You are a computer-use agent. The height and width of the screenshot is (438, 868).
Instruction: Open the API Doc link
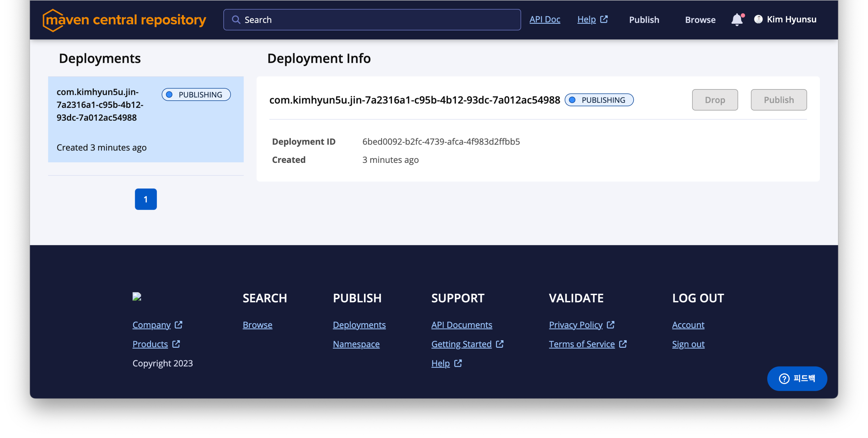545,20
